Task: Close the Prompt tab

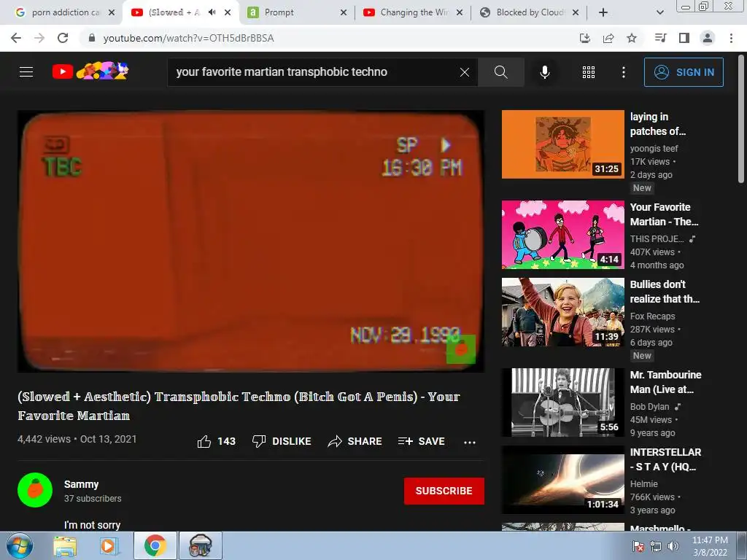Action: pyautogui.click(x=344, y=12)
